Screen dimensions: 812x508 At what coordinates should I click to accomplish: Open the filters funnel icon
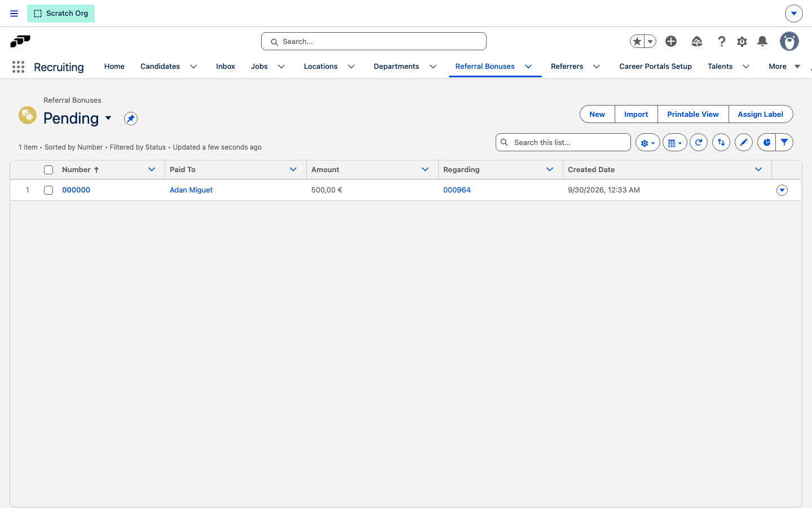click(784, 143)
